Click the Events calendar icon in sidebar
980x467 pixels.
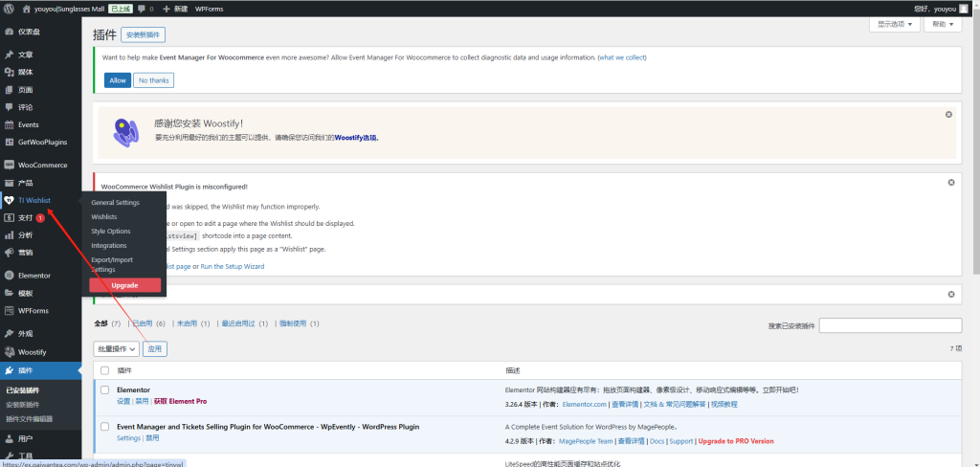point(9,124)
